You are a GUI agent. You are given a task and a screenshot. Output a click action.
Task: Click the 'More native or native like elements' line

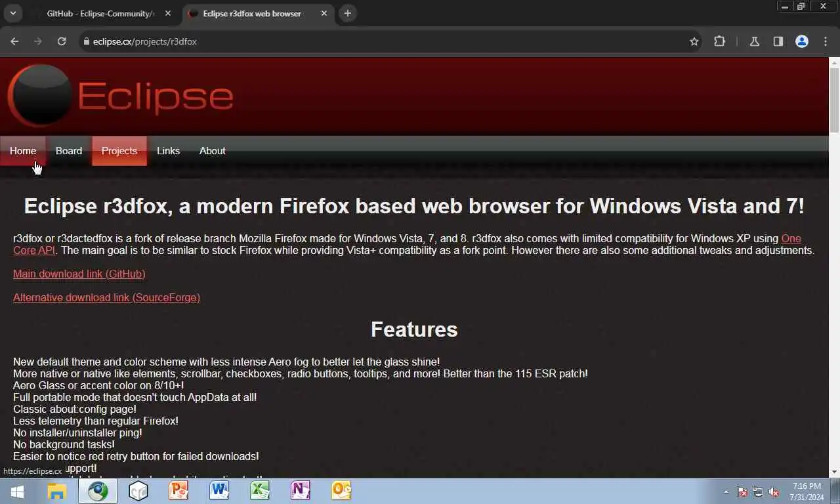coord(301,373)
